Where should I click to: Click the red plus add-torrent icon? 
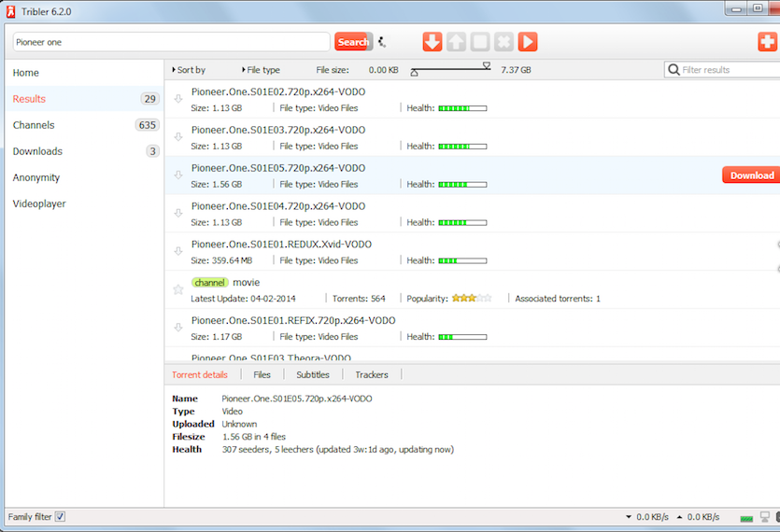tap(768, 42)
